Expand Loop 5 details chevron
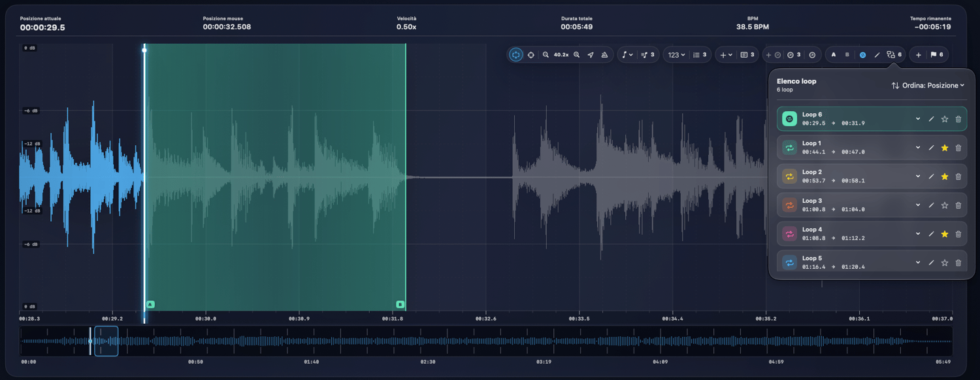 [x=917, y=263]
